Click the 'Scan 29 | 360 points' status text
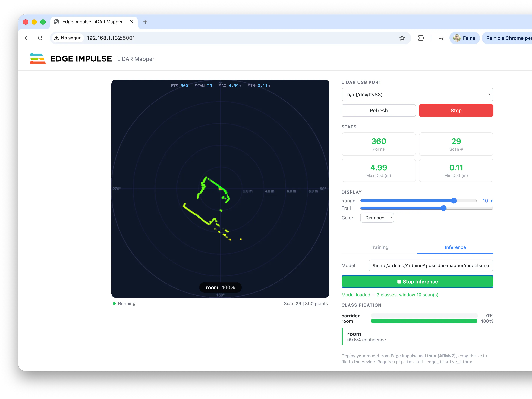 tap(306, 303)
